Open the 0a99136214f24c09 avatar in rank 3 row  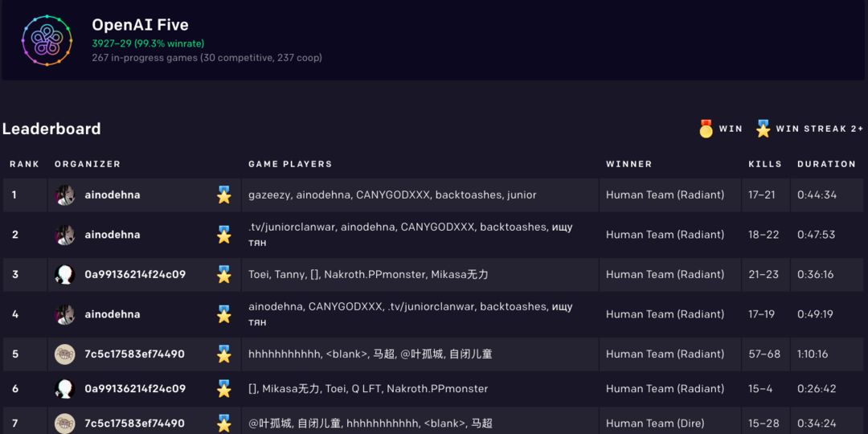tap(65, 275)
